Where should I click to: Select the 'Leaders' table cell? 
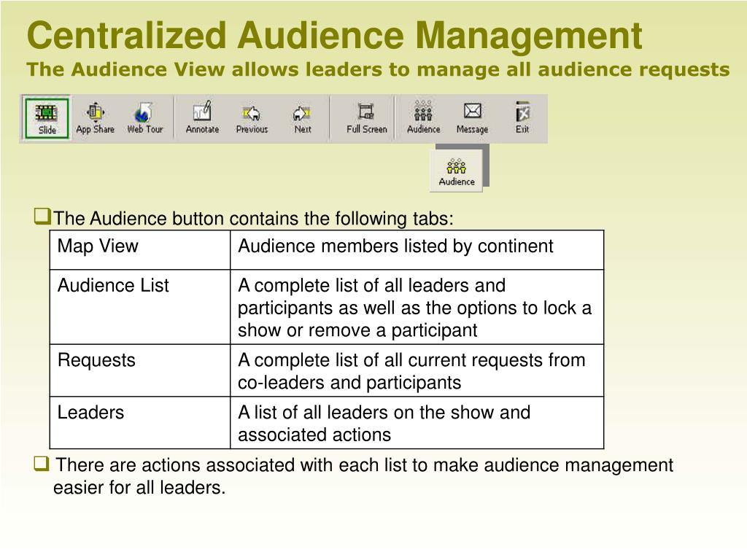click(x=140, y=423)
